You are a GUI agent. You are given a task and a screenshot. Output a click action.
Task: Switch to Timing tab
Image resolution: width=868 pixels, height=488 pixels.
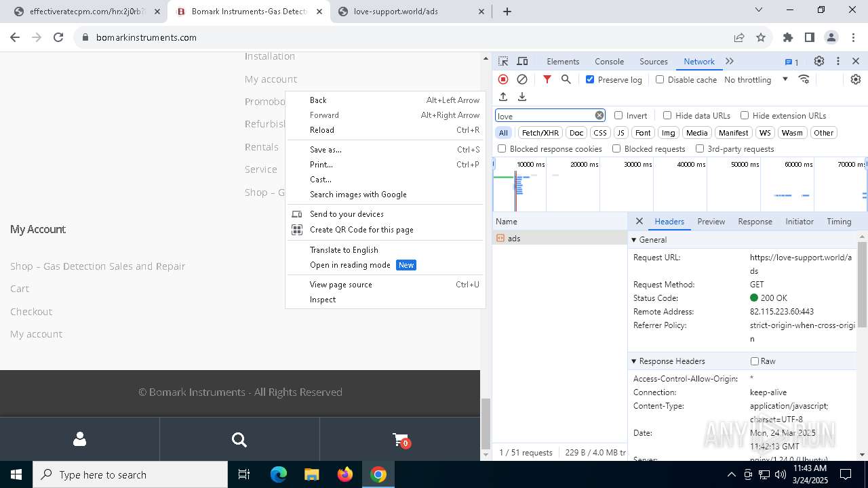[839, 221]
